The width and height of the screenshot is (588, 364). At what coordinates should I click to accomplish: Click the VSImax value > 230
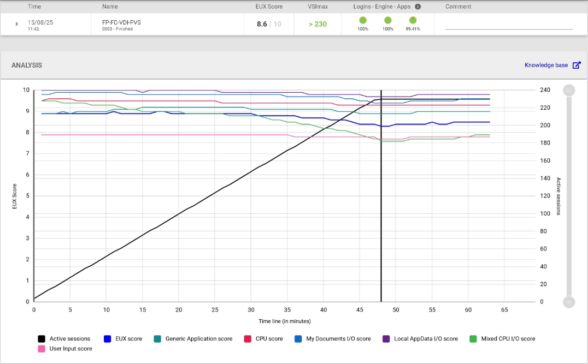point(317,24)
